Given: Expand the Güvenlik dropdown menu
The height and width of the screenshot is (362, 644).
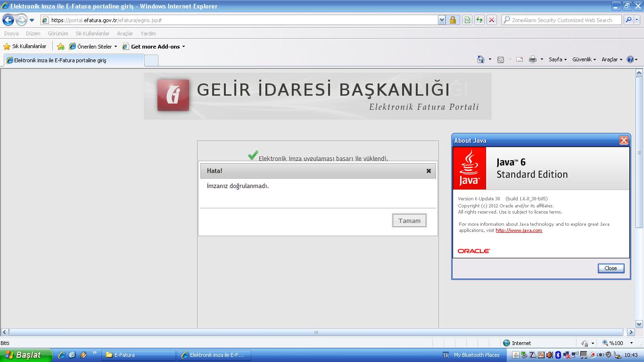Looking at the screenshot, I should click(x=584, y=59).
